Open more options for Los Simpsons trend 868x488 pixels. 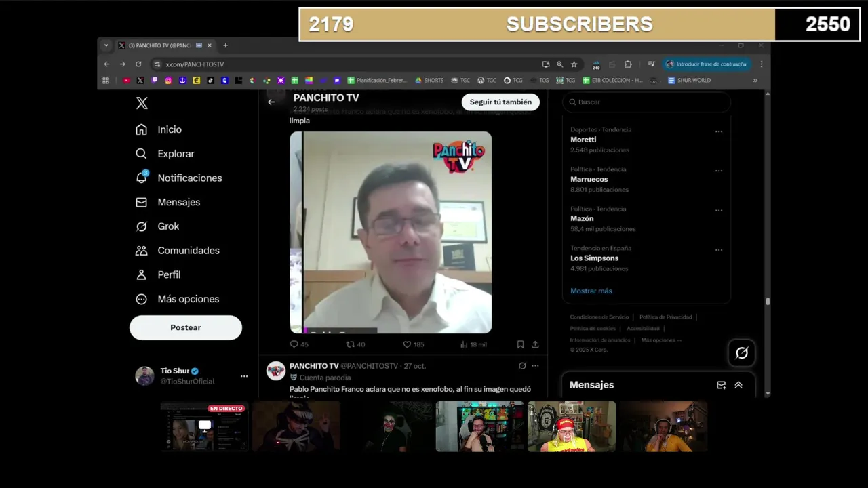tap(719, 249)
